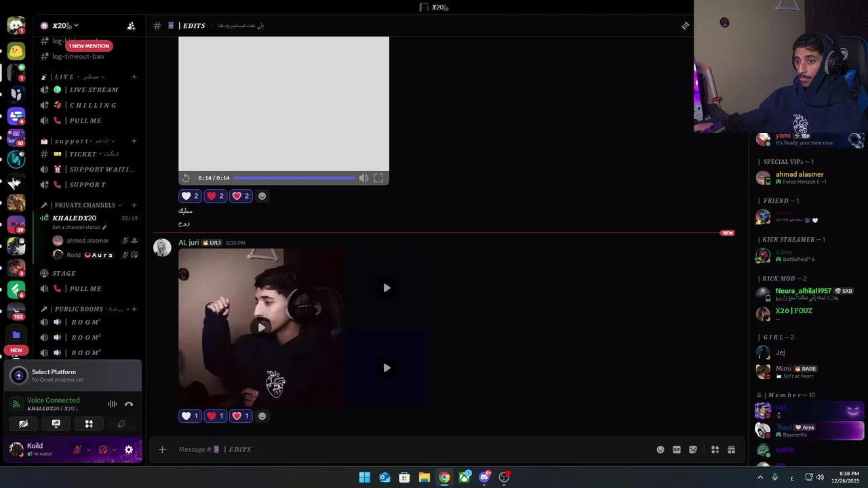Play the upper small video attachment

coord(387,287)
